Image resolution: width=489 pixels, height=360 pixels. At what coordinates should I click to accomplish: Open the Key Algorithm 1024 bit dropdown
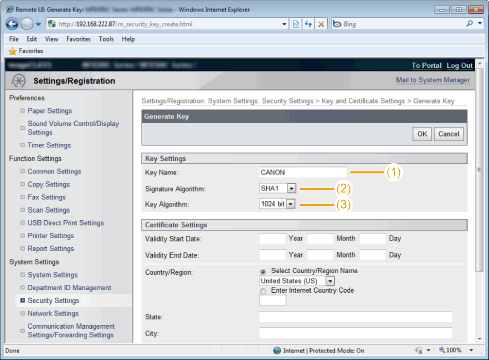click(x=277, y=204)
